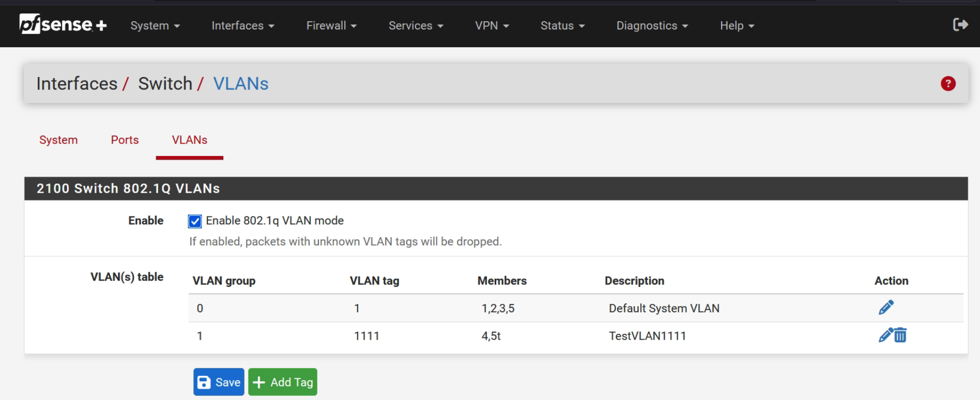This screenshot has height=400, width=980.
Task: Open the Interfaces dropdown in navbar
Action: [x=242, y=25]
